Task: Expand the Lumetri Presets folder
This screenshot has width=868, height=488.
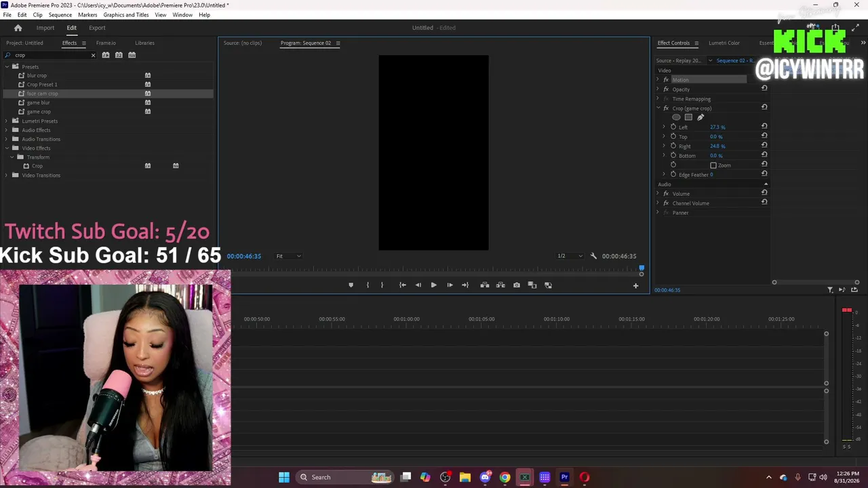Action: tap(7, 121)
